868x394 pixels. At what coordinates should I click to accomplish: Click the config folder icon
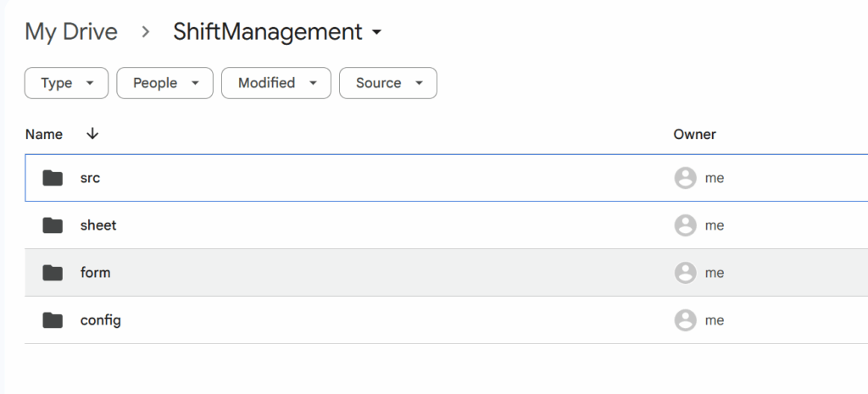(53, 320)
